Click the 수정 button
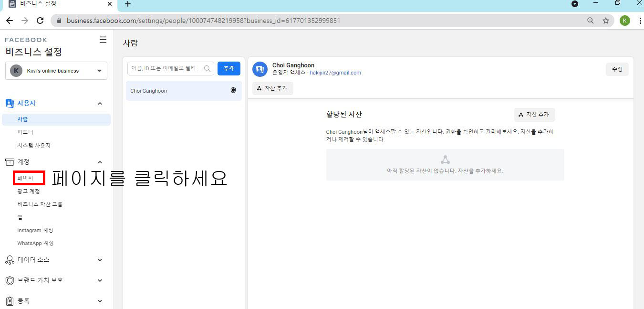The image size is (644, 309). [x=617, y=69]
